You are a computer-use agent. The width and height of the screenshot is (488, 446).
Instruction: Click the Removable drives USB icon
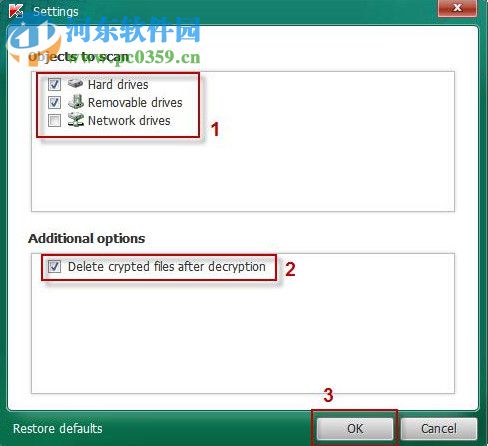76,101
